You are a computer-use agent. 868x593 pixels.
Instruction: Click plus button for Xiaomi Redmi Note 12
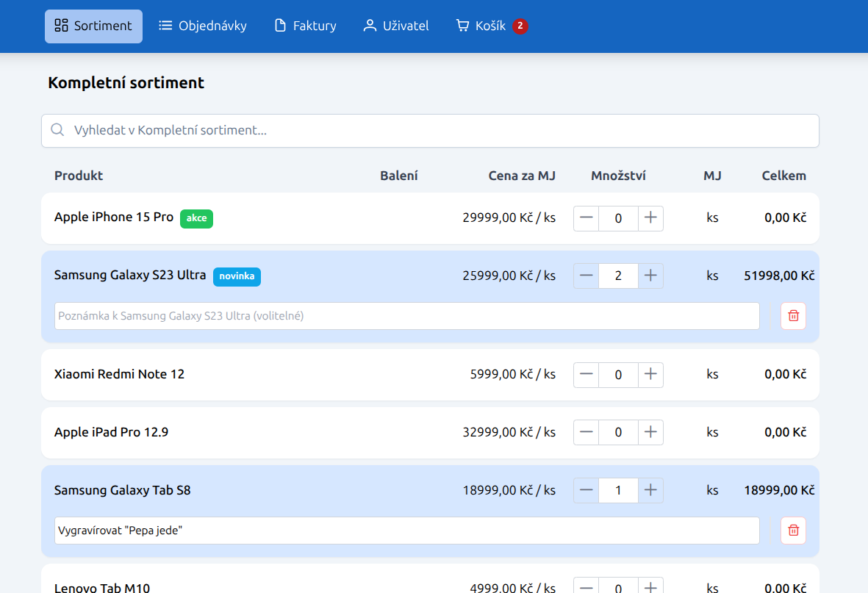(650, 374)
